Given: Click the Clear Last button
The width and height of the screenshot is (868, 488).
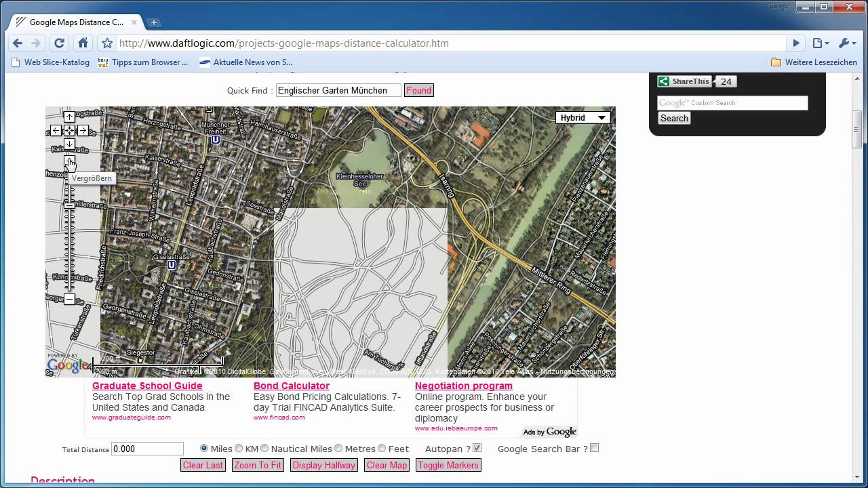Looking at the screenshot, I should click(203, 465).
